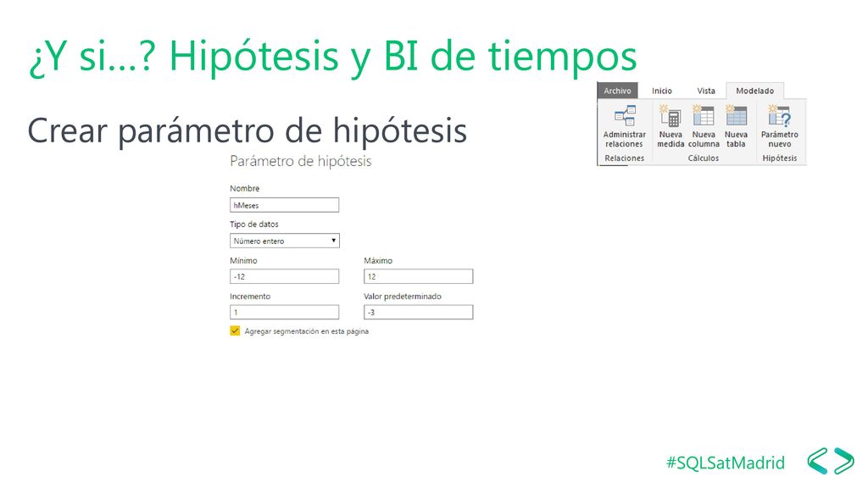
Task: Select the Tipo de datos label
Action: [x=254, y=224]
